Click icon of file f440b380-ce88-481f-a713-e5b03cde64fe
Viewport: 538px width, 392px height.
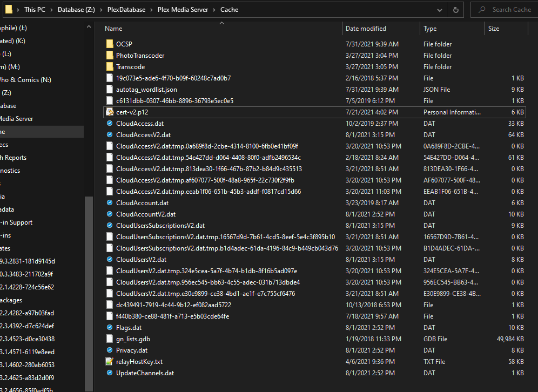coord(110,316)
